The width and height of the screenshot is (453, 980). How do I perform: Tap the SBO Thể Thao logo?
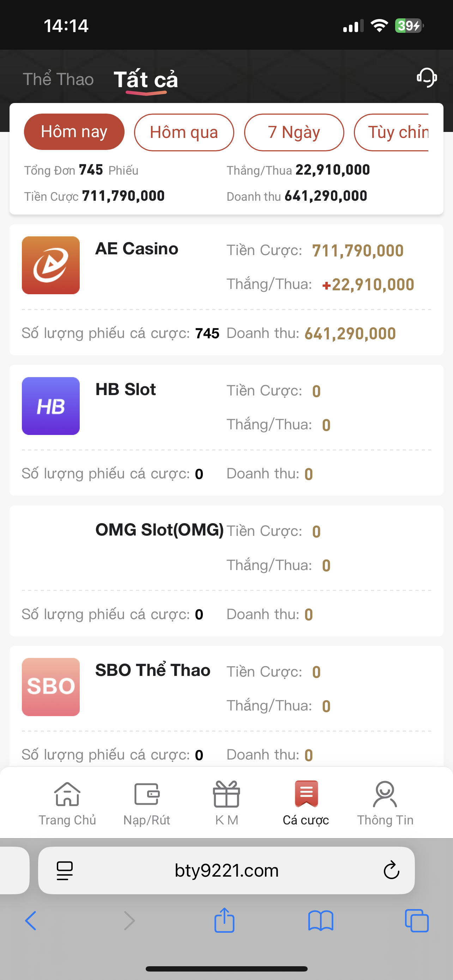50,687
